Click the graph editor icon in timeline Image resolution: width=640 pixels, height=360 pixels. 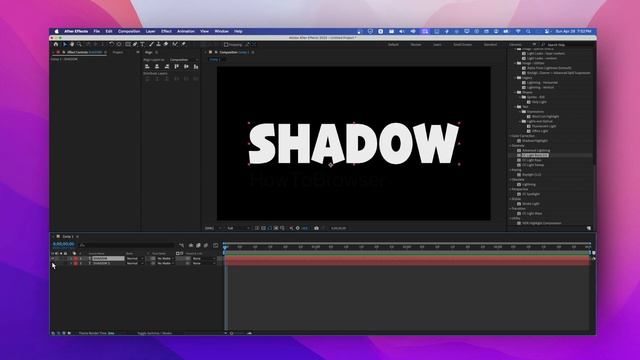point(216,245)
